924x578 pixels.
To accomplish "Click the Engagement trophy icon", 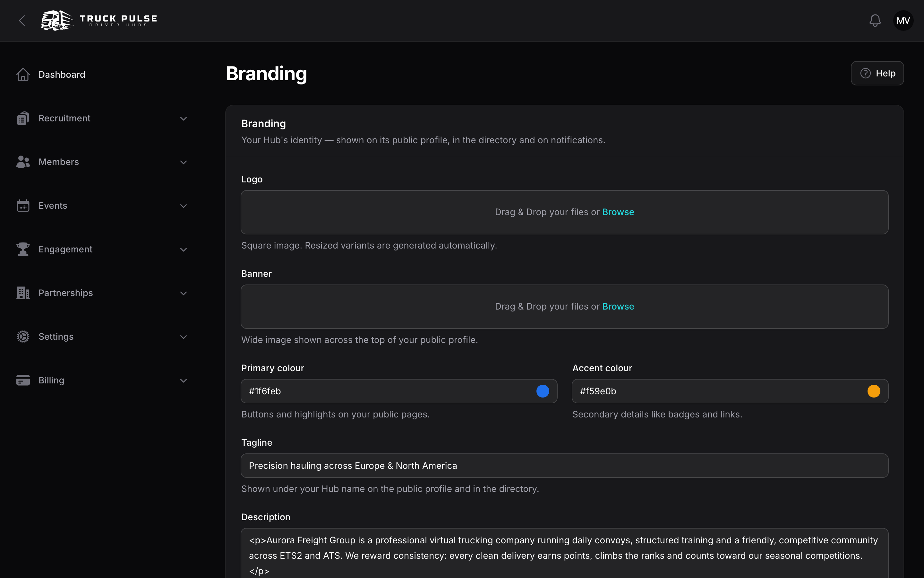I will [x=23, y=249].
